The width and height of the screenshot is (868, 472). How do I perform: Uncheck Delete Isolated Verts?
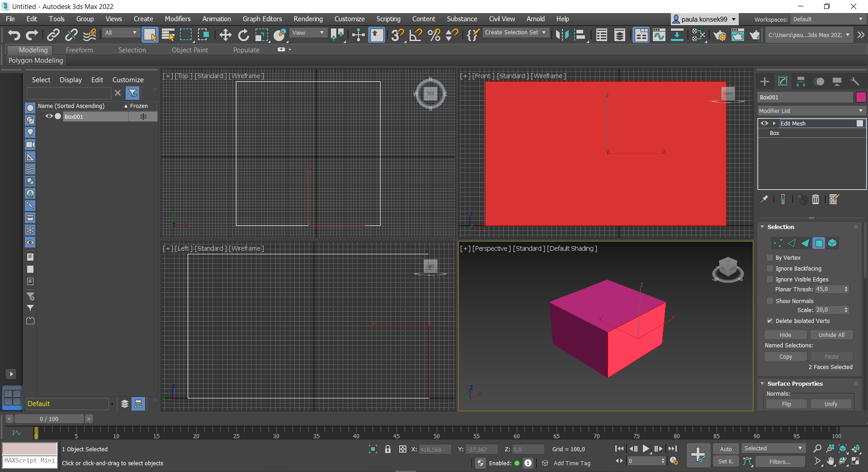(770, 321)
